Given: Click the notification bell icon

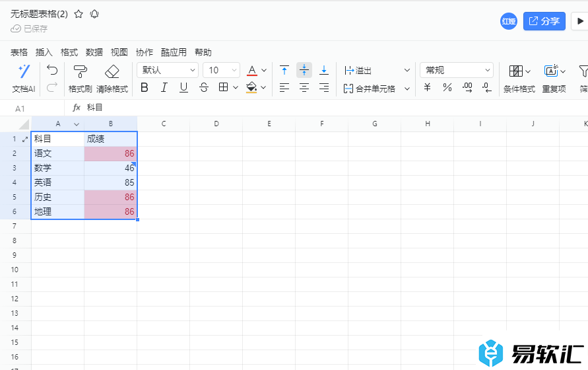Looking at the screenshot, I should (x=94, y=15).
